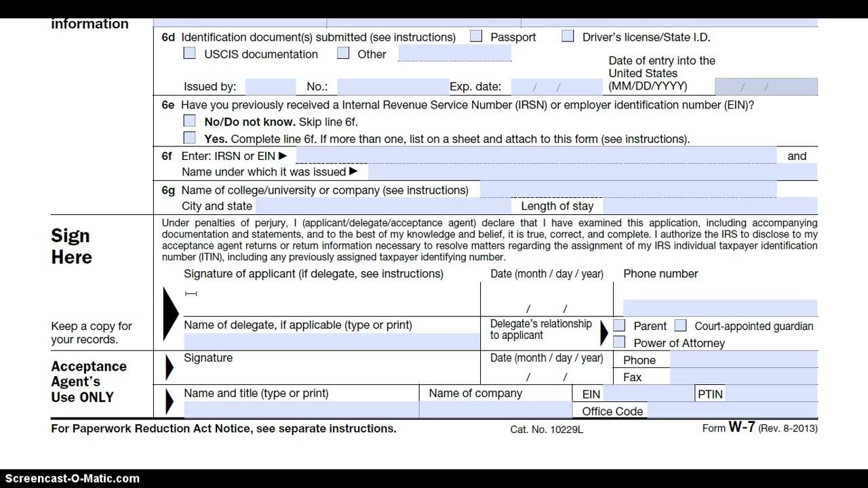This screenshot has width=868, height=488.
Task: Focus the Length of stay field
Action: [710, 205]
